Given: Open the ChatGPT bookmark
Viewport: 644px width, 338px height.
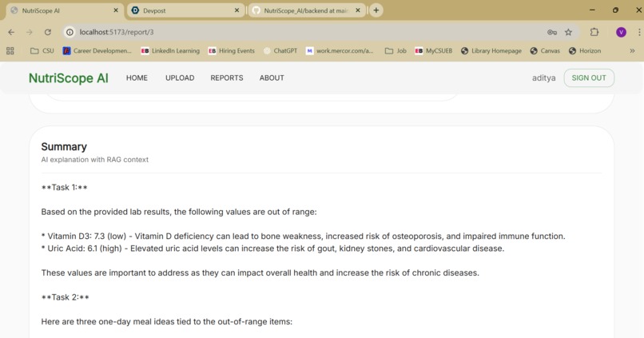Looking at the screenshot, I should pyautogui.click(x=280, y=51).
